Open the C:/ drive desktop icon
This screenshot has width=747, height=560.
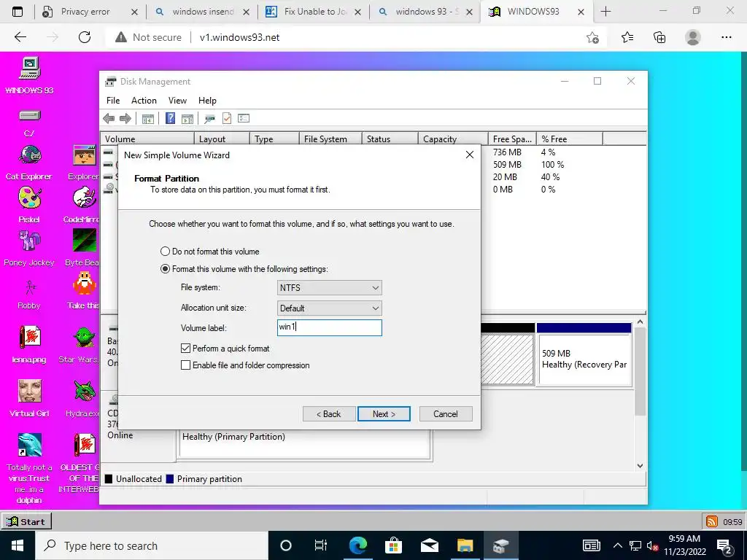[29, 122]
